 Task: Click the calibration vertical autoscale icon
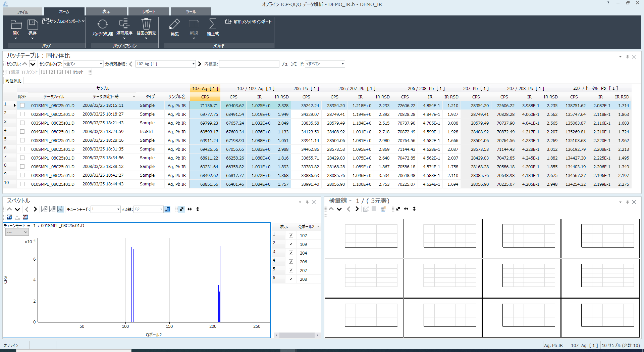(414, 209)
